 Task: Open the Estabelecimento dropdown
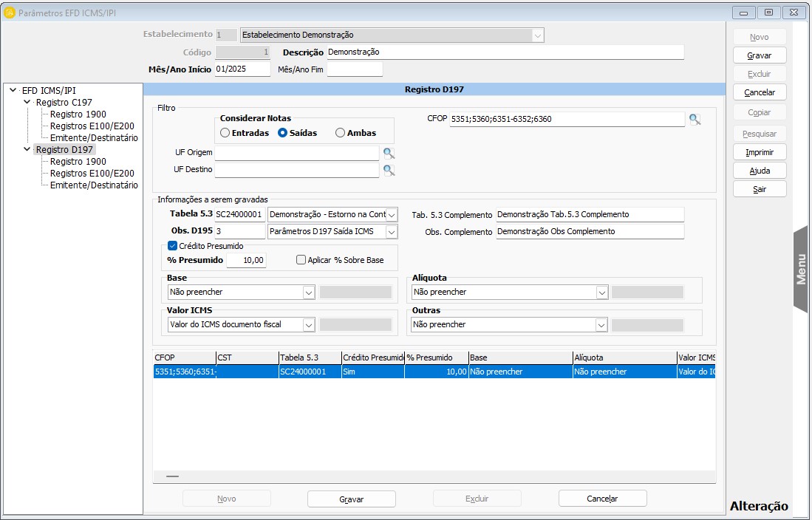[x=537, y=35]
